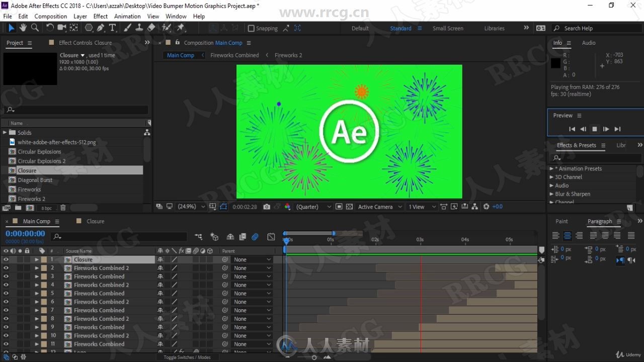Select the Unified Camera tool

click(x=62, y=28)
